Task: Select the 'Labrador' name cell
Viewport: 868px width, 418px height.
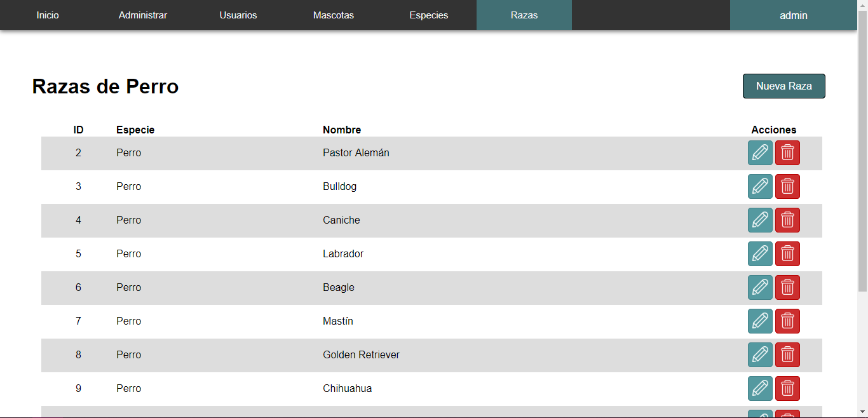Action: pyautogui.click(x=343, y=253)
